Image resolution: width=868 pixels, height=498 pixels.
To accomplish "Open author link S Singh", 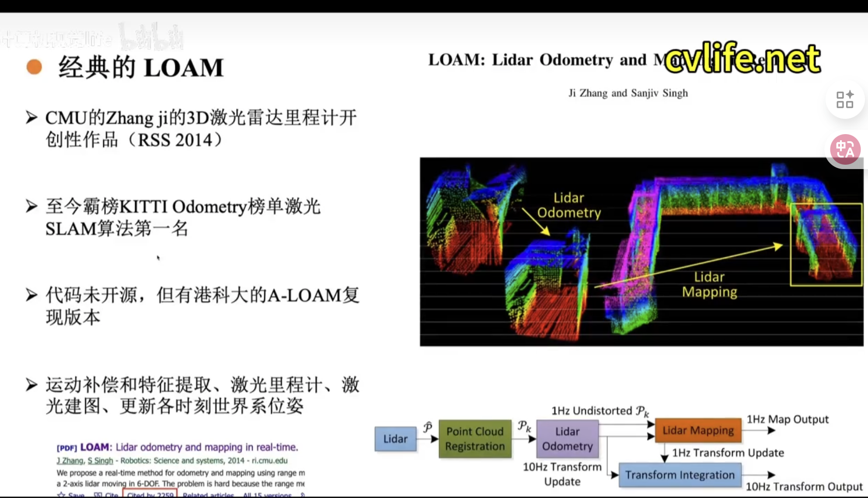I will [x=100, y=460].
